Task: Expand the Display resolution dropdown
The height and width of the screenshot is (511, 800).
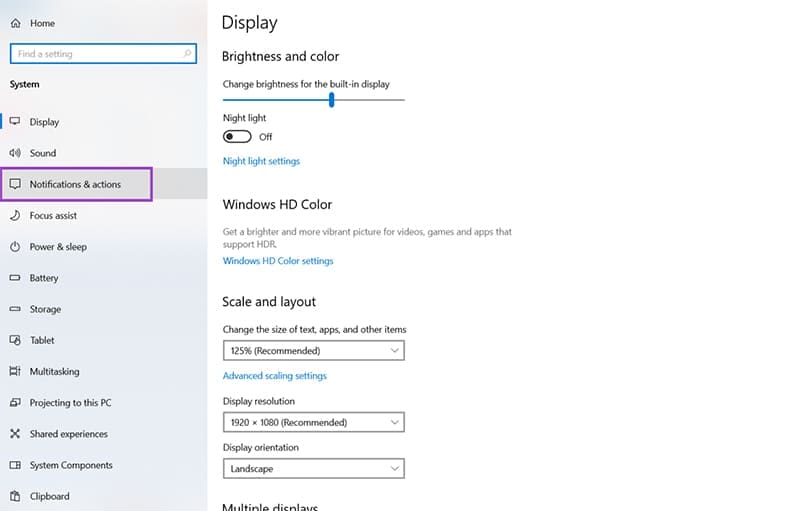Action: [x=313, y=422]
